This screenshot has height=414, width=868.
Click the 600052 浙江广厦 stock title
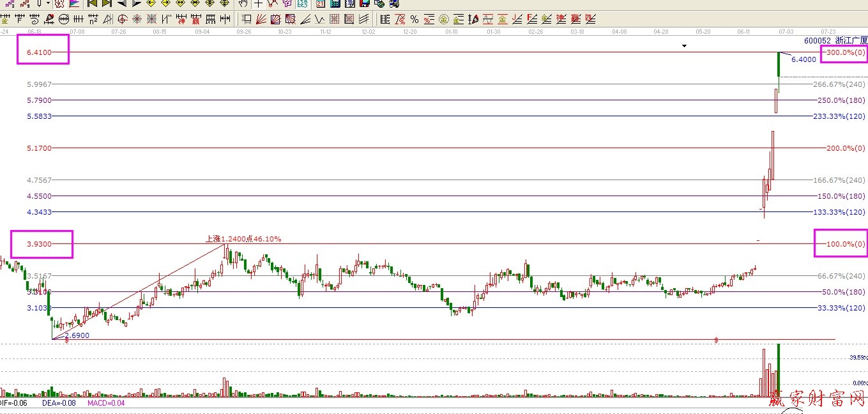point(835,40)
